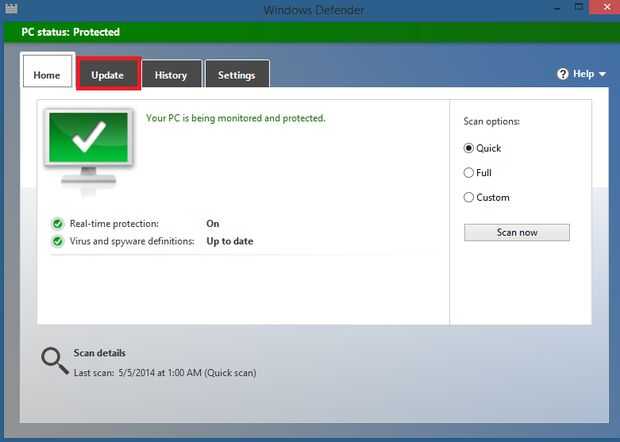Click the 'PC status: Protected' banner text
The image size is (620, 442).
click(x=70, y=32)
